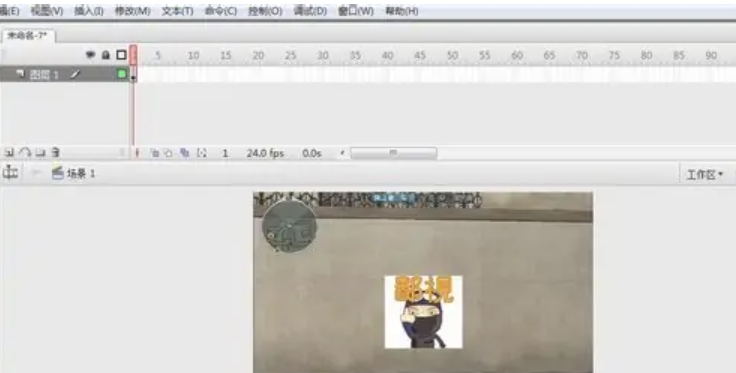Click the 0.0s elapsed time readout
The width and height of the screenshot is (736, 373).
pyautogui.click(x=312, y=153)
